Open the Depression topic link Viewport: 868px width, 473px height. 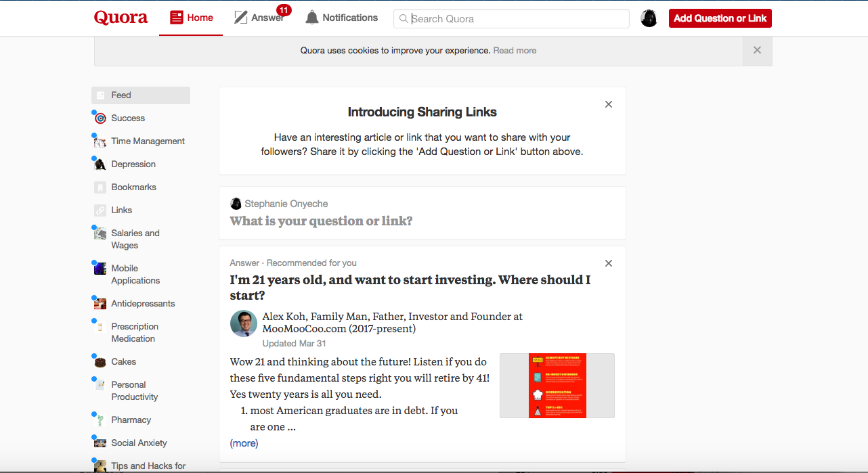coord(133,164)
